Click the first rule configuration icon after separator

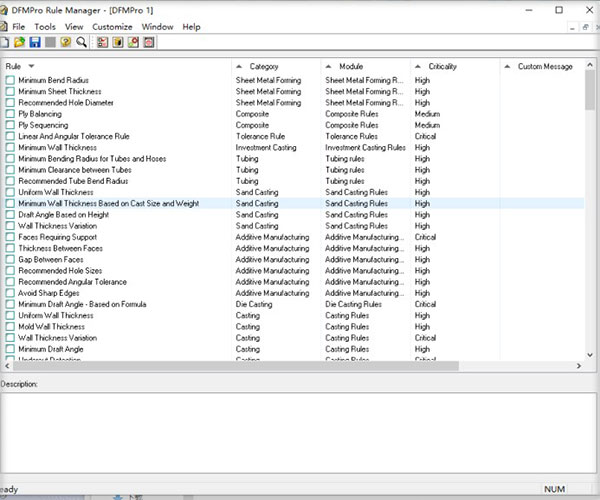[102, 42]
